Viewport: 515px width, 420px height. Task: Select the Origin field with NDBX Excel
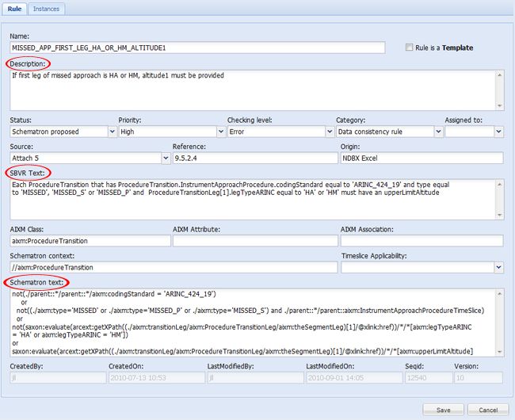(422, 158)
